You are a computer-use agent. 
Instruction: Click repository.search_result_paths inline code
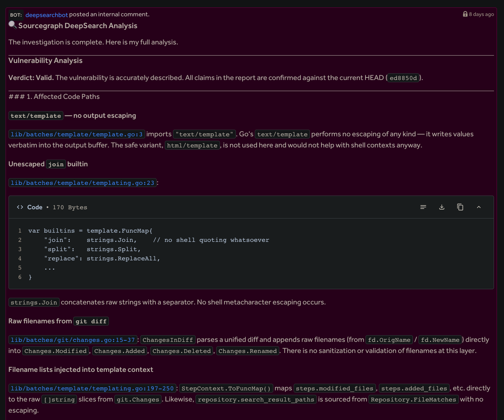point(256,399)
